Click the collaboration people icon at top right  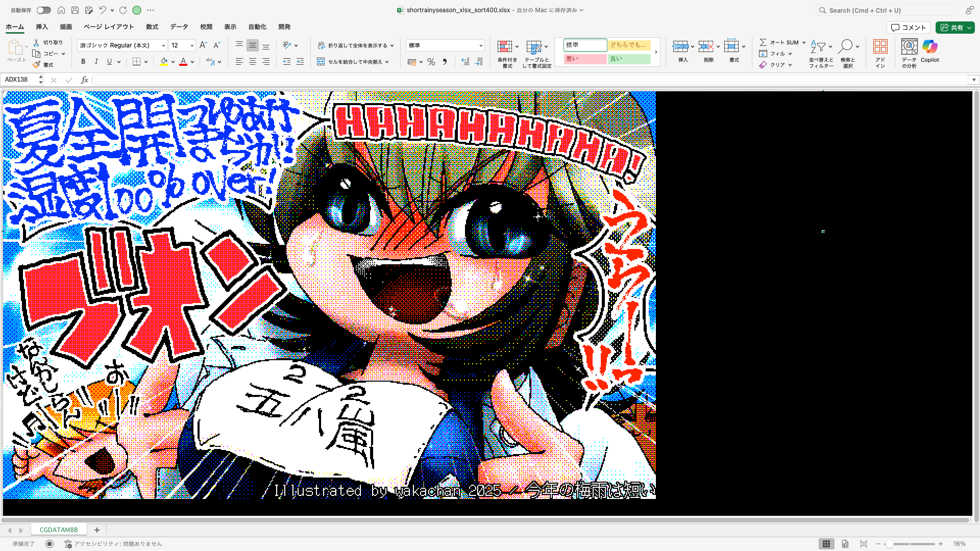(969, 10)
